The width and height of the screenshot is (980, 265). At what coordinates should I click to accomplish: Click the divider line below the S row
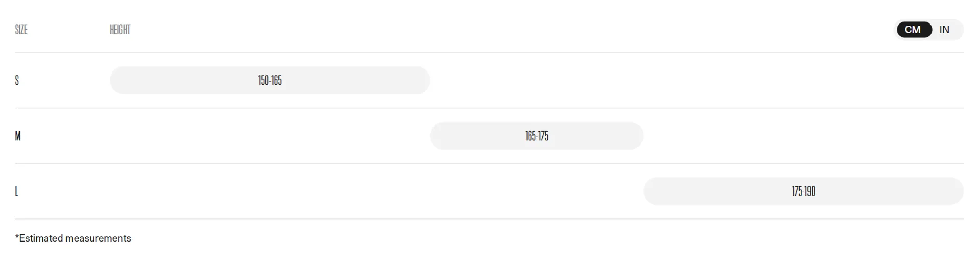(489, 108)
